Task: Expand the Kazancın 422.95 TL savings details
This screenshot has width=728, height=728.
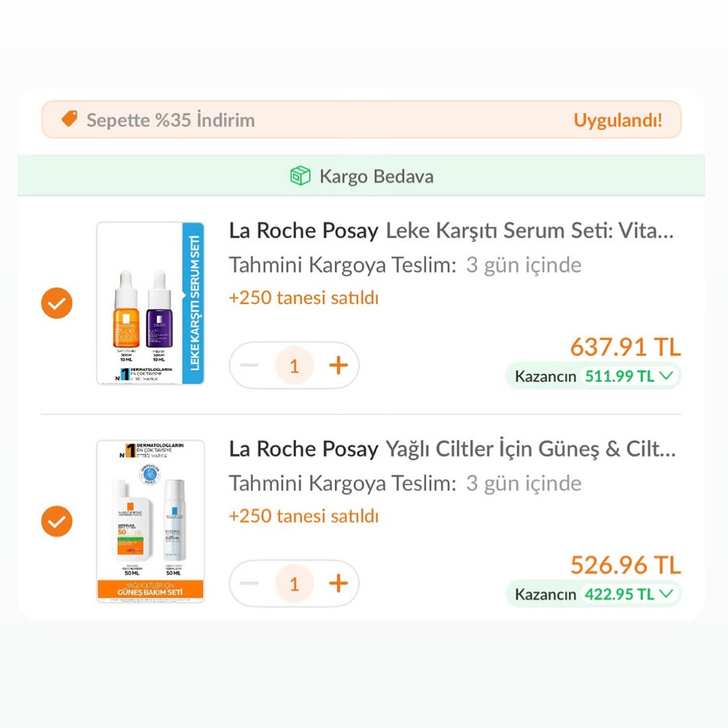Action: point(667,594)
